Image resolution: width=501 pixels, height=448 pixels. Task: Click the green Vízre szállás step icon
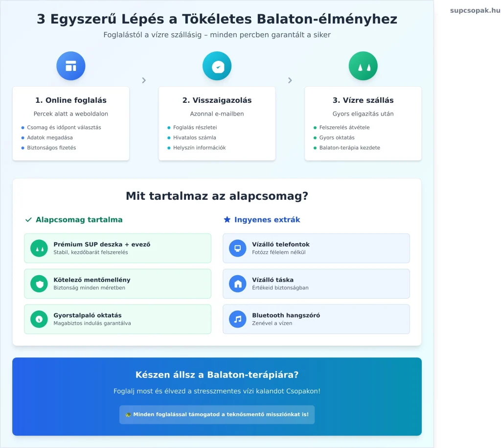click(363, 66)
